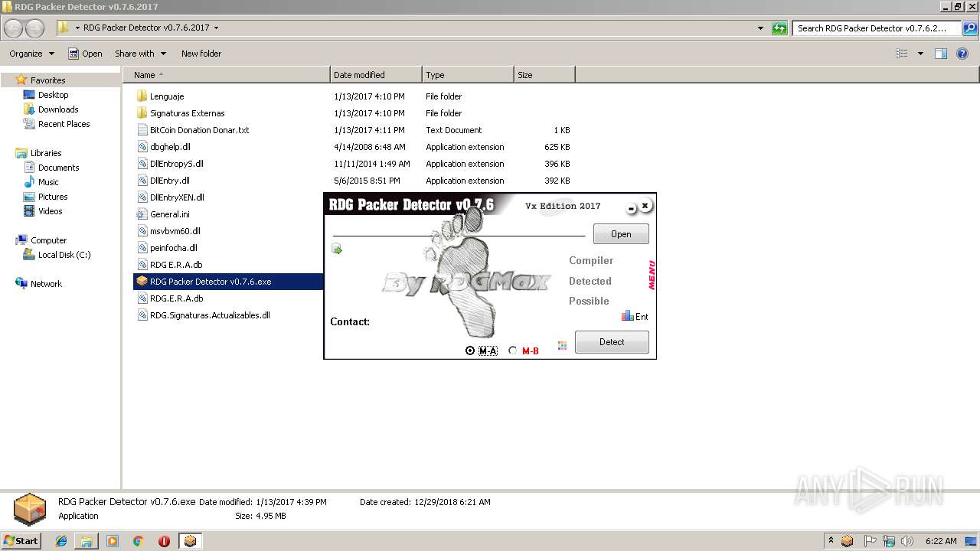
Task: Expand the breadcrumb arrow after the folder name
Action: (x=216, y=28)
